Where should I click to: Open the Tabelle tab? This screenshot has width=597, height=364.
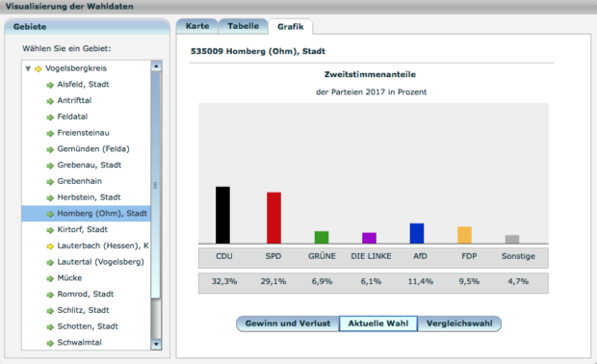tap(244, 26)
